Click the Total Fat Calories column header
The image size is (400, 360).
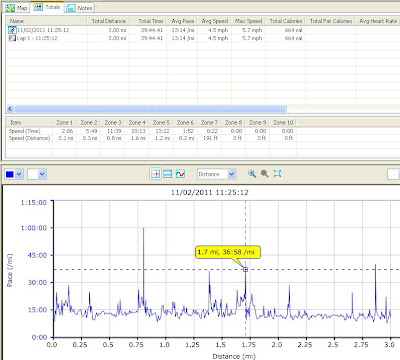pyautogui.click(x=330, y=21)
